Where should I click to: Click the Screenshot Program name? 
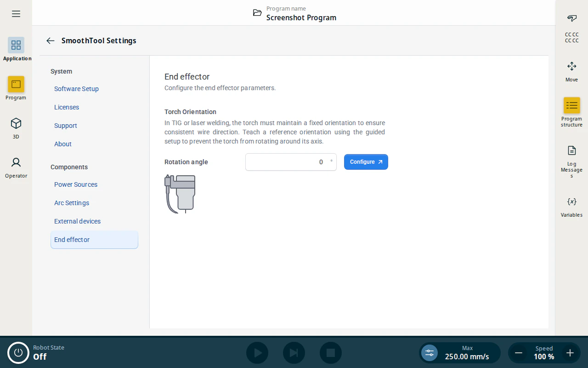[301, 17]
